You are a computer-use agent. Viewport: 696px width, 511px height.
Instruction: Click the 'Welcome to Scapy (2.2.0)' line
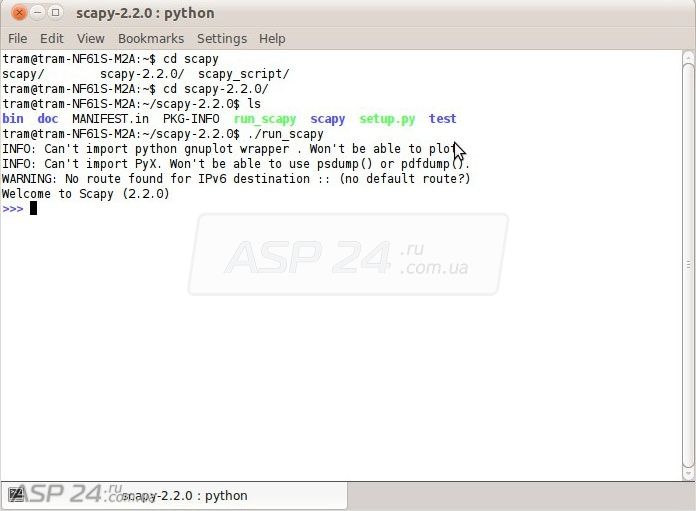(86, 194)
